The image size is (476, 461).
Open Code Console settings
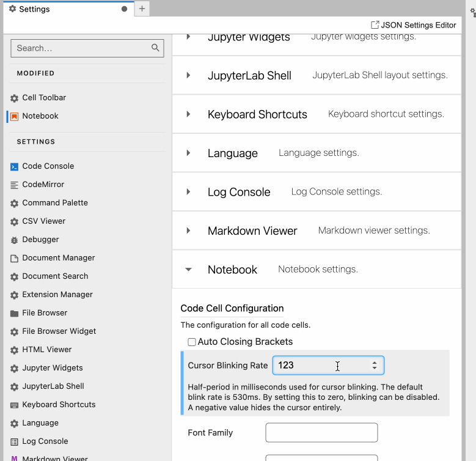click(48, 166)
